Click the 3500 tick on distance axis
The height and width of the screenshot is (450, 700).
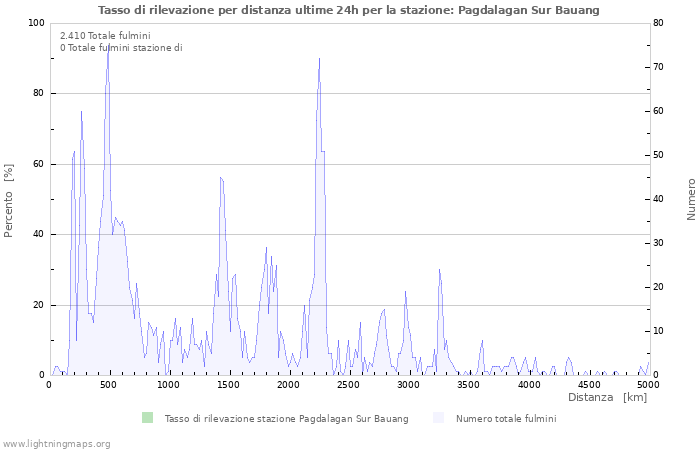tap(468, 385)
